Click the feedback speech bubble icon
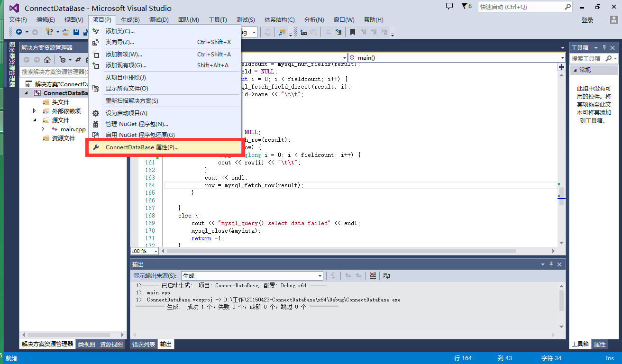 click(x=449, y=6)
